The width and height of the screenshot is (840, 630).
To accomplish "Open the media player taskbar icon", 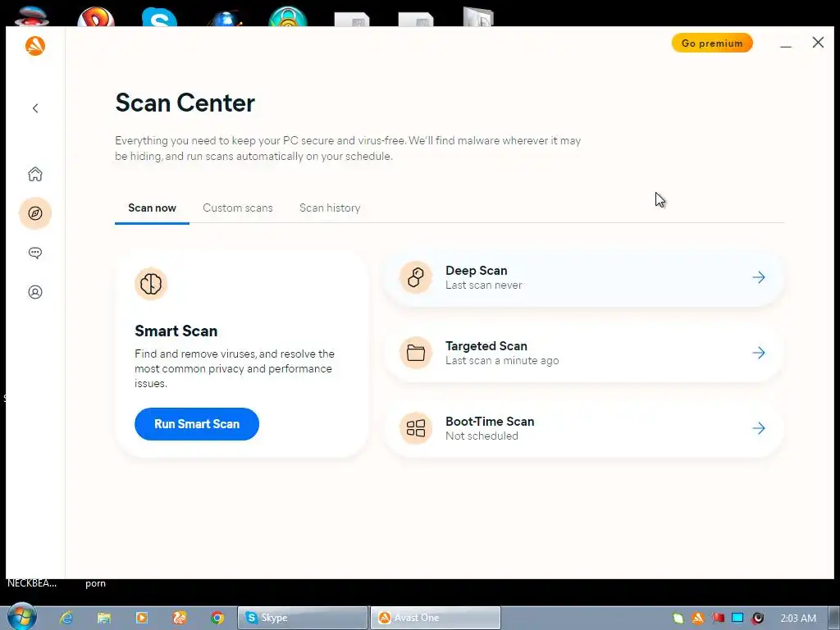I will click(x=142, y=618).
